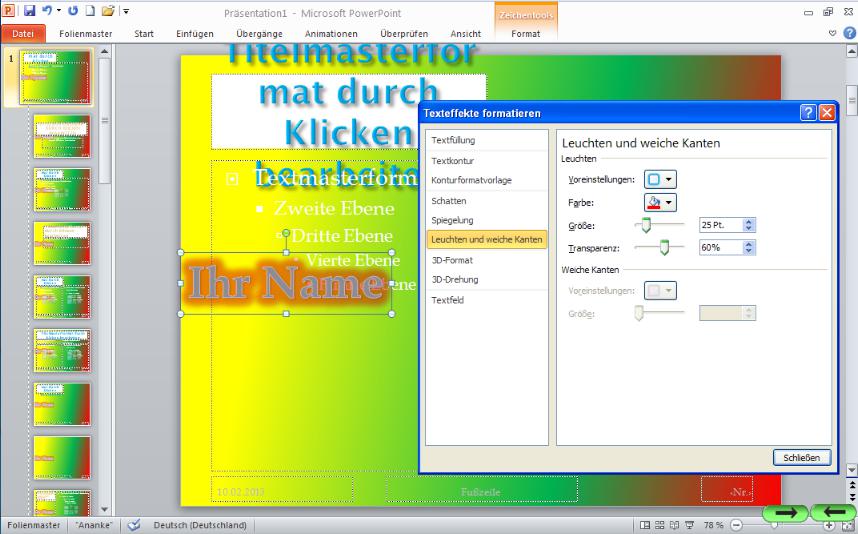Open the PowerPoint help question mark icon
Viewport: 858px width, 534px height.
(x=849, y=33)
